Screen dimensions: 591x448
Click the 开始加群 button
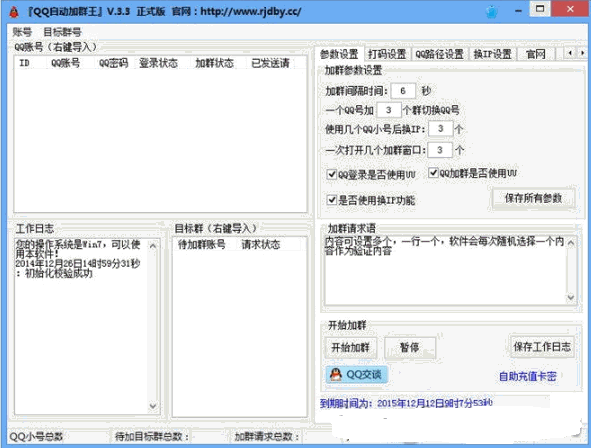tap(350, 347)
